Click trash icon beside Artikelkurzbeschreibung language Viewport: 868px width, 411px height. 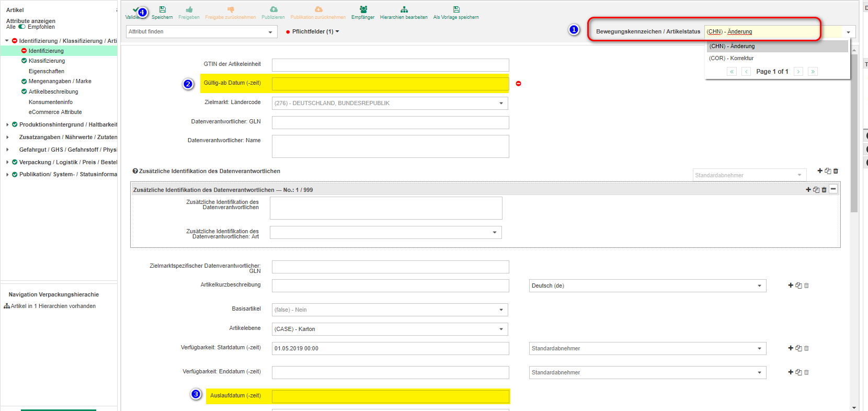click(806, 286)
